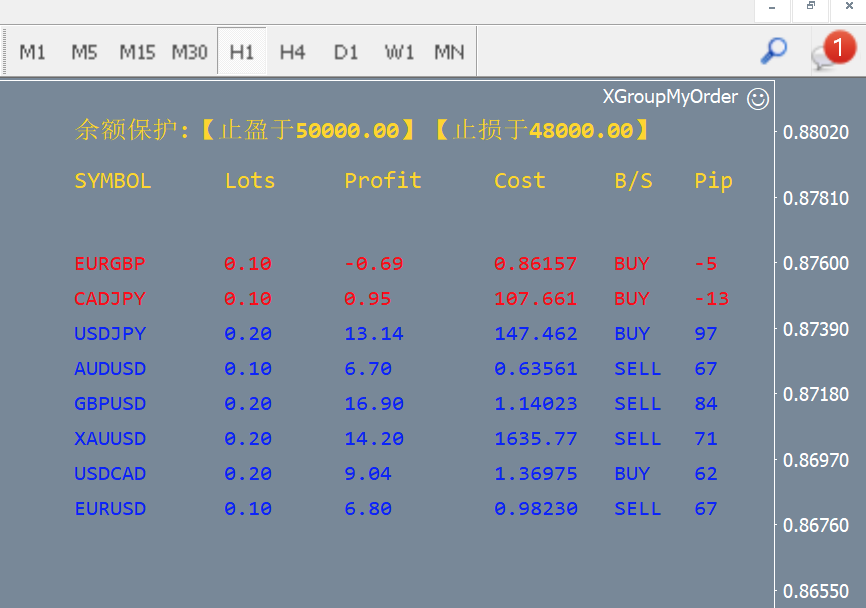Select the M5 timeframe button
Screen dimensions: 866x608
(84, 52)
